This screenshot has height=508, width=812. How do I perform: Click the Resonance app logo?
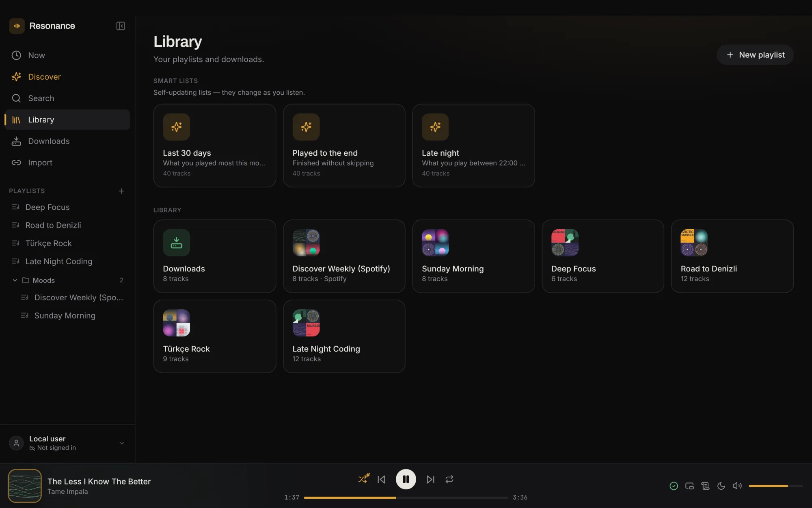click(x=17, y=26)
